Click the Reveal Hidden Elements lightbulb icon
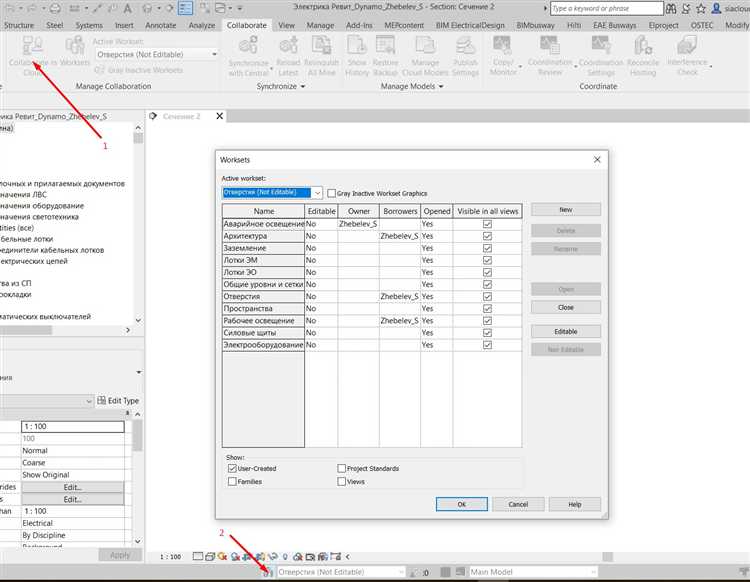 coord(285,557)
